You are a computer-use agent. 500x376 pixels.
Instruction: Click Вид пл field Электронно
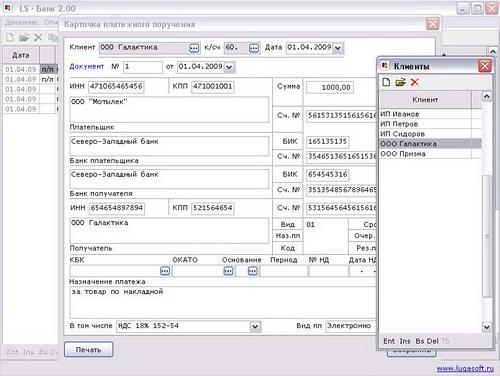pos(351,326)
